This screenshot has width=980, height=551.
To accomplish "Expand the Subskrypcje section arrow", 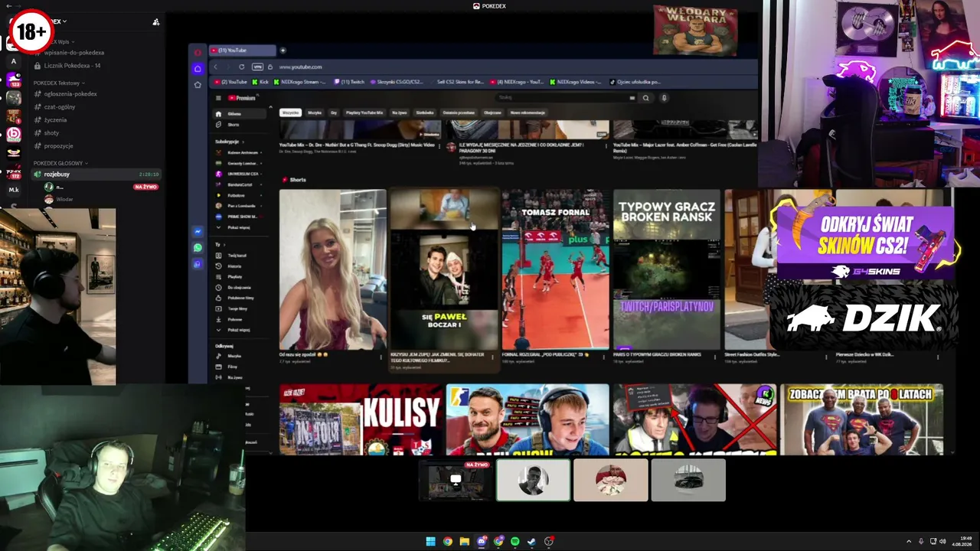I will pyautogui.click(x=243, y=142).
